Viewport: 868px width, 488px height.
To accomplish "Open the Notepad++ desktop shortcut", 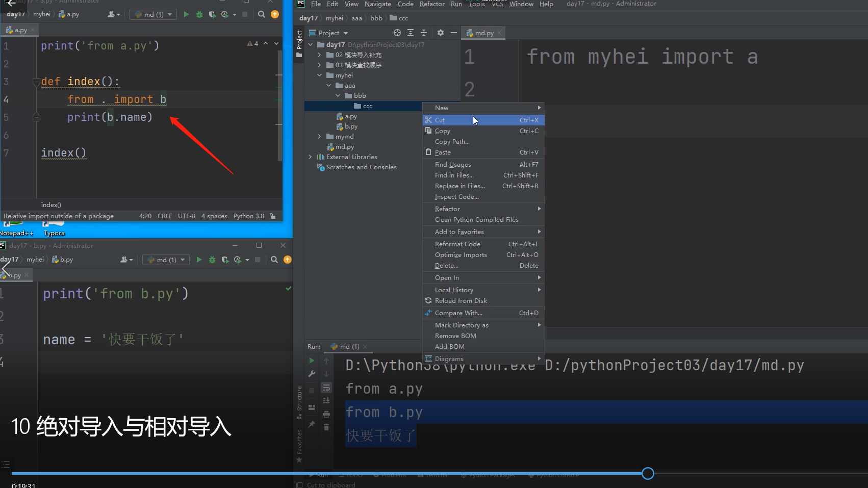I will pos(15,228).
